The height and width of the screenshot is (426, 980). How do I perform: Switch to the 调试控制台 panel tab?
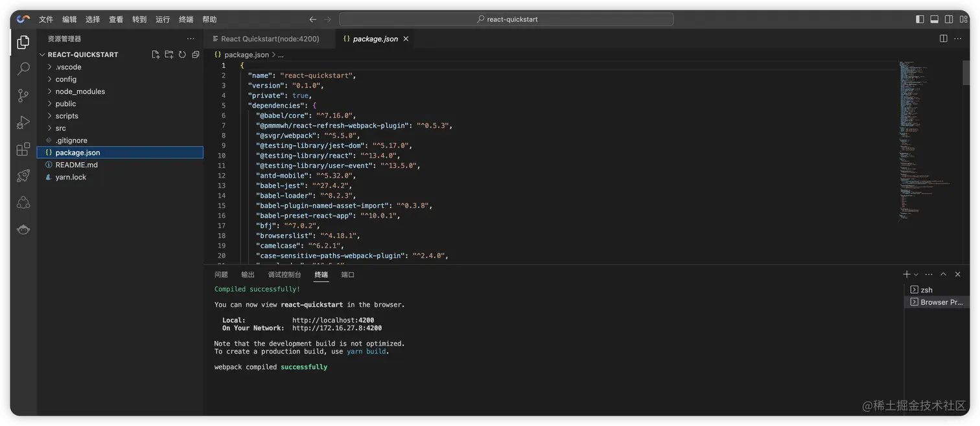pyautogui.click(x=285, y=274)
